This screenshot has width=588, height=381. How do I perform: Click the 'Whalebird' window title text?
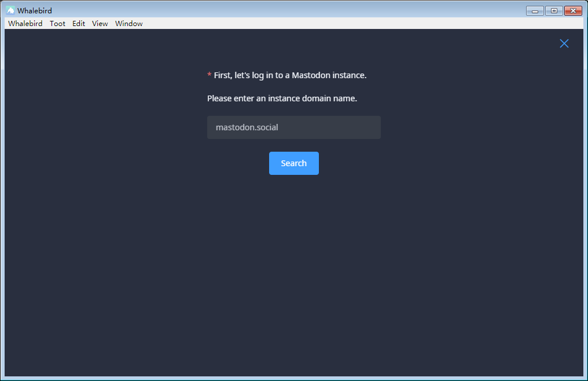35,11
